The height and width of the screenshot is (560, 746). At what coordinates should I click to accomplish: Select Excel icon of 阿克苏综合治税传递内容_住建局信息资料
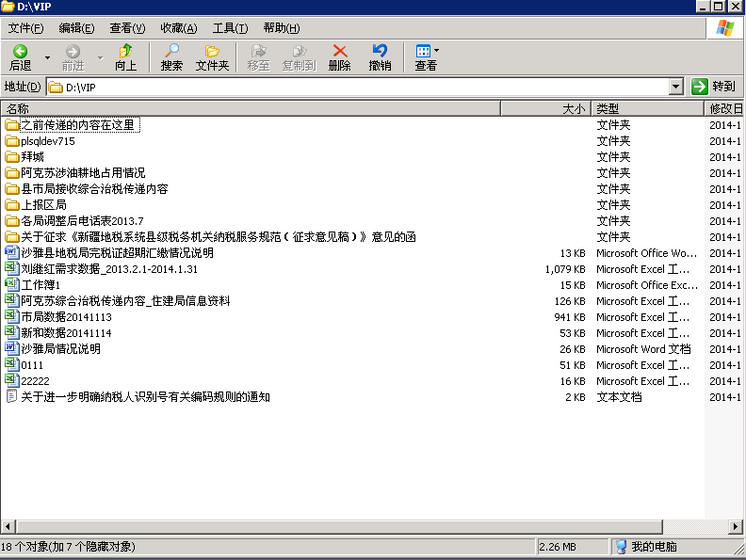point(11,300)
